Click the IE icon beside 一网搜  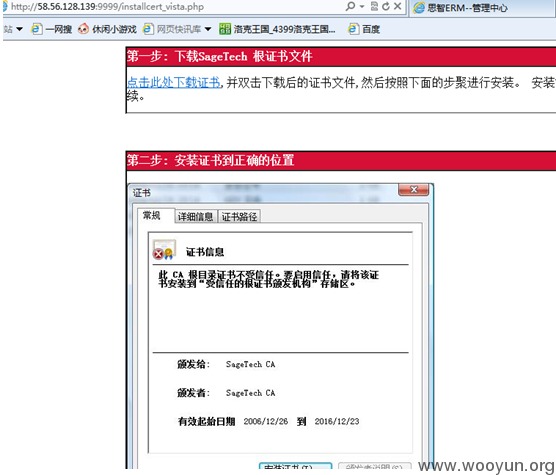click(x=37, y=29)
